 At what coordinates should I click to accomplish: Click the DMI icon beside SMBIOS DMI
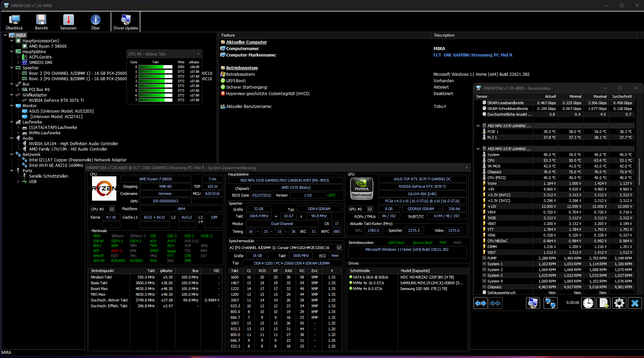click(x=25, y=63)
